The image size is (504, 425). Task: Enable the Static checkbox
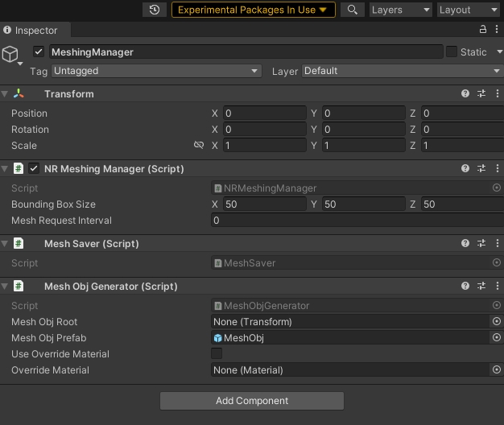coord(452,52)
